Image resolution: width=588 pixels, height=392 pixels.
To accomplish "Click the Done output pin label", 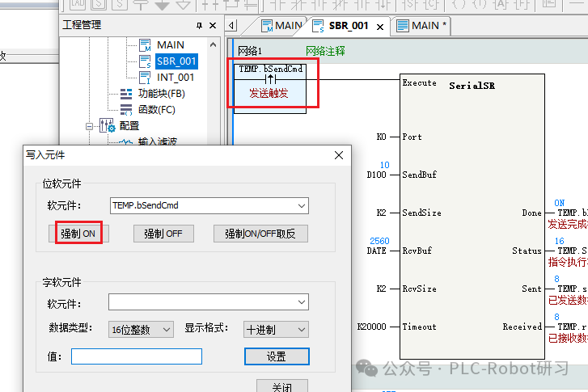I will click(x=531, y=213).
